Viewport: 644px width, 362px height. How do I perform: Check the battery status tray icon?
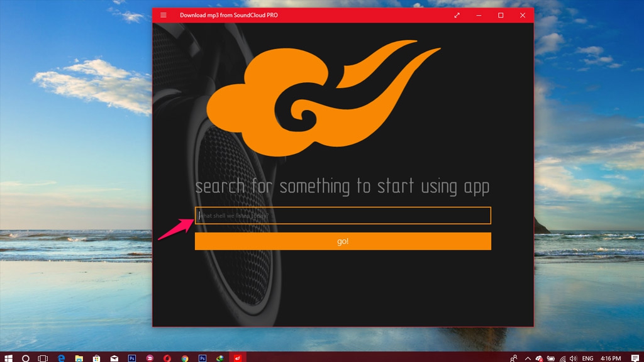551,358
